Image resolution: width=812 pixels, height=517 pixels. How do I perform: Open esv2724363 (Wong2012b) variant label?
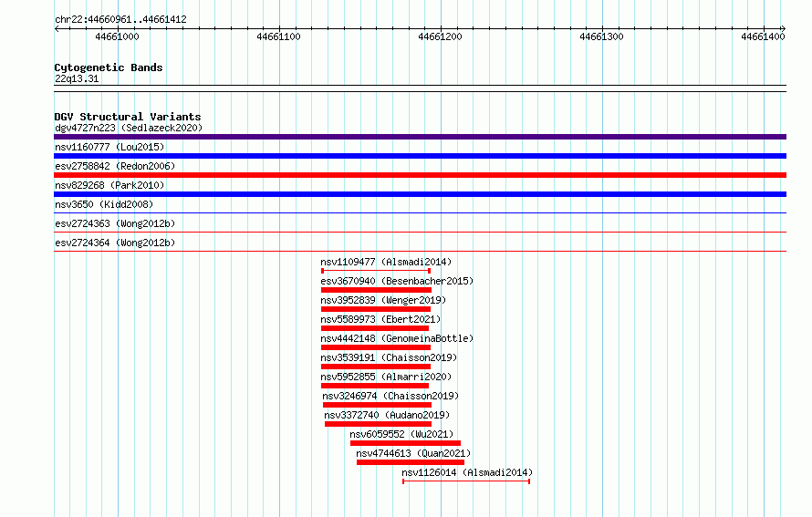tap(115, 223)
